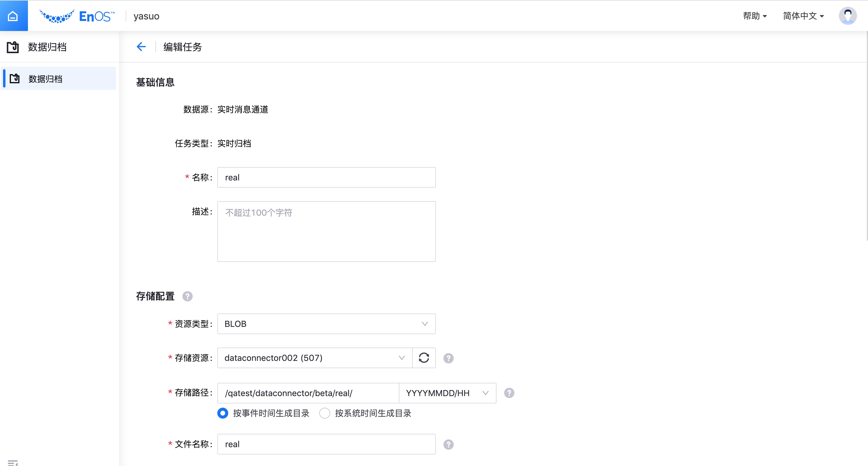Screen dimensions: 868x466
Task: Open the 简体中文 language menu
Action: tap(803, 16)
